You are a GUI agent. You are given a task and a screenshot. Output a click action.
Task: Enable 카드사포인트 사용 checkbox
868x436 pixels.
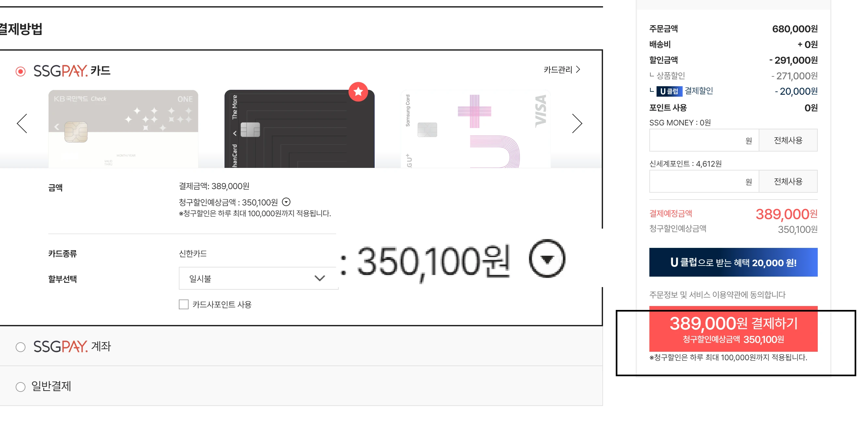click(184, 304)
